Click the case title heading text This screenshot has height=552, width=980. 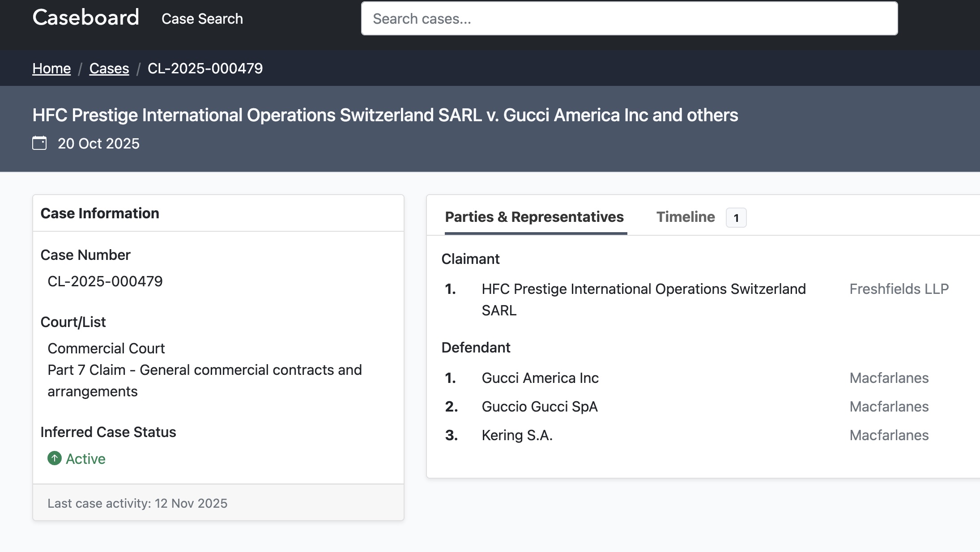click(385, 115)
